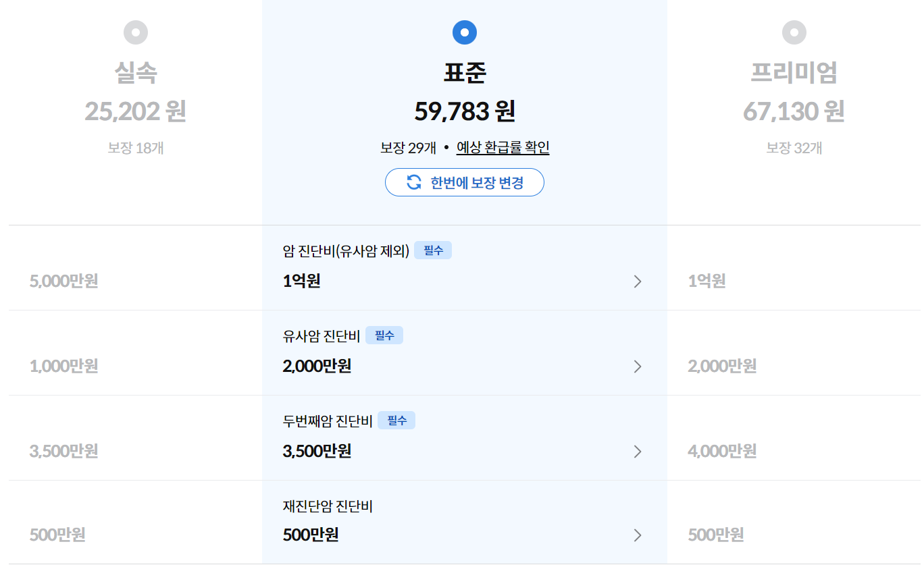The width and height of the screenshot is (924, 567).
Task: Open the 암 진단비(유사암 제외) row chevron
Action: (x=637, y=281)
